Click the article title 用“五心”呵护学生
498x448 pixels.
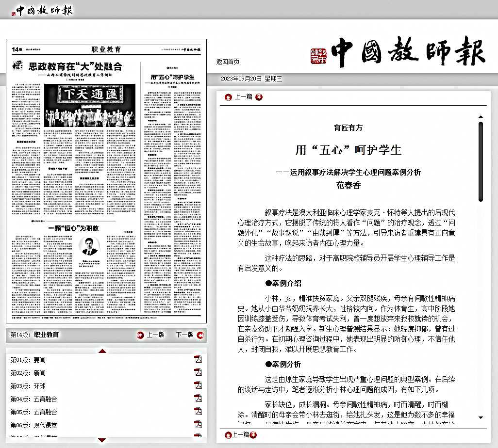coord(349,150)
